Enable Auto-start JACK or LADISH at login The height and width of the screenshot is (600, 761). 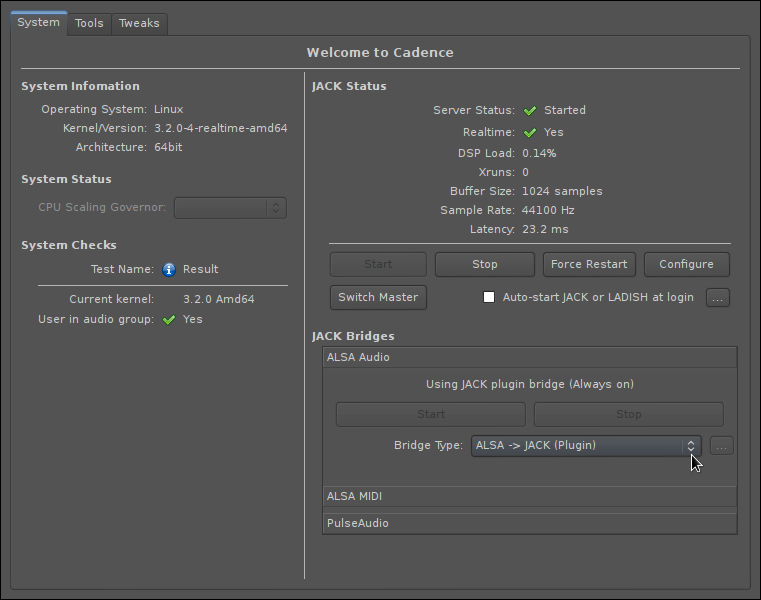(489, 297)
